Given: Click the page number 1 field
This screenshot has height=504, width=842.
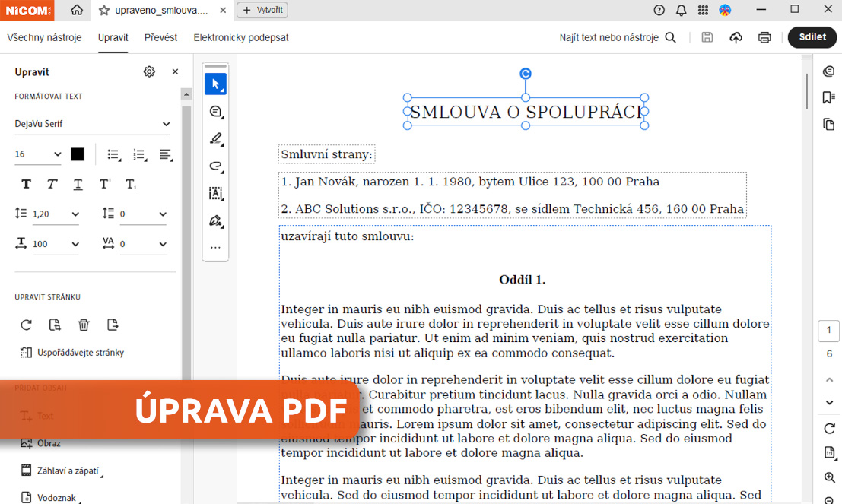Looking at the screenshot, I should pyautogui.click(x=828, y=331).
